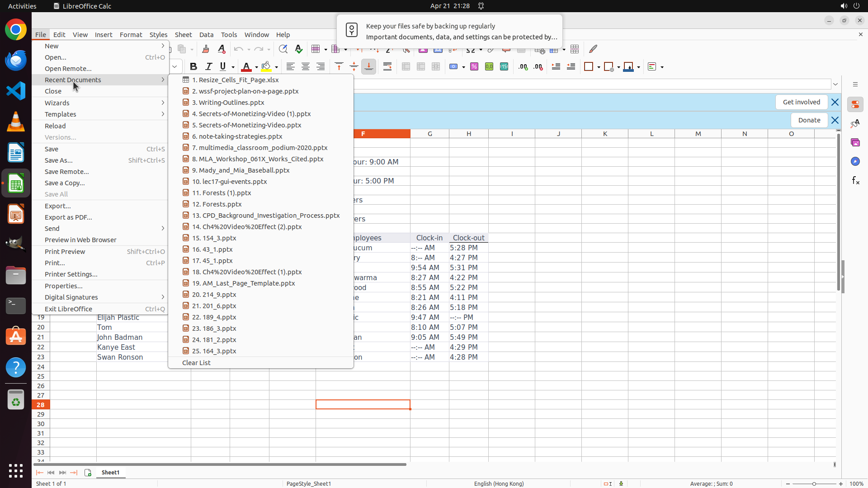868x488 pixels.
Task: Click the Format as Percent icon
Action: (x=474, y=67)
